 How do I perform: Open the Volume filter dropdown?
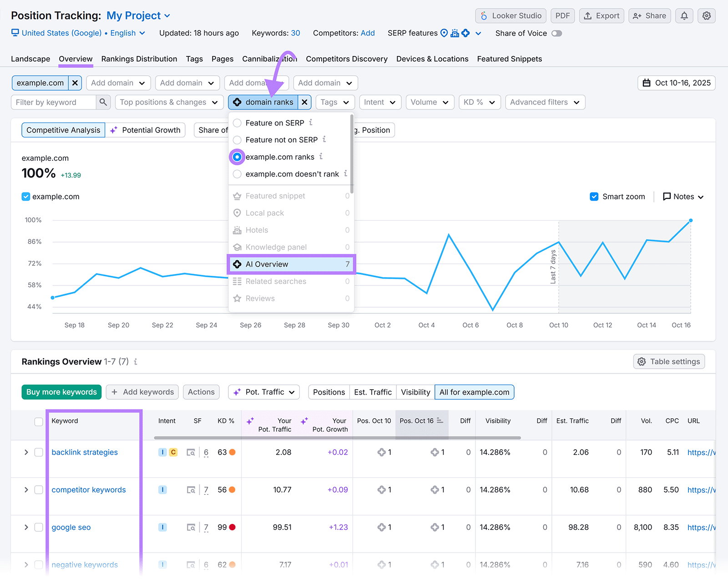(430, 102)
